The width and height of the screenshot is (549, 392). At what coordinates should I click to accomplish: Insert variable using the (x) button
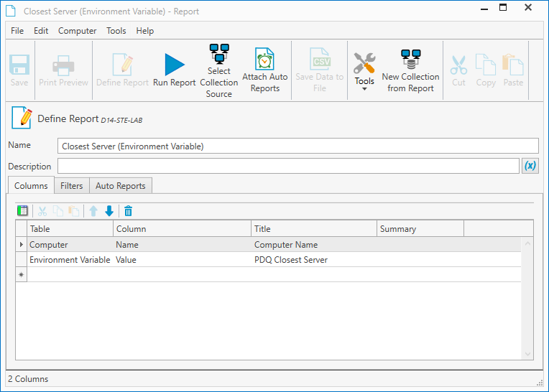[530, 166]
